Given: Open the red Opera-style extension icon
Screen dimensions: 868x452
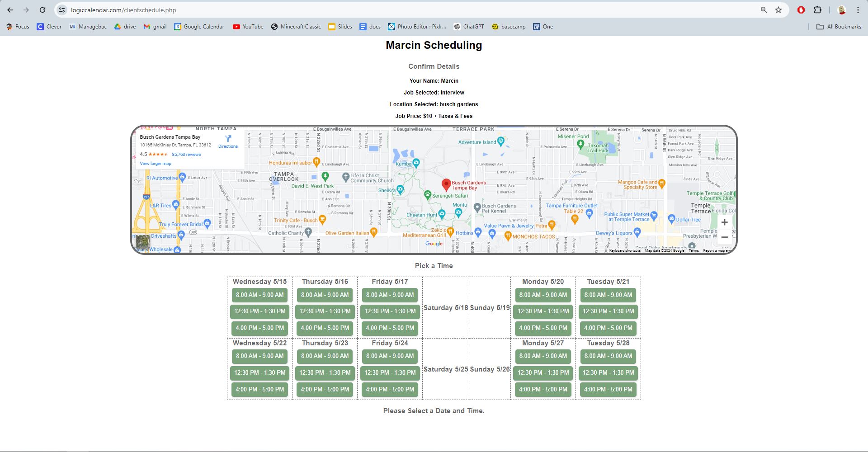Looking at the screenshot, I should (x=801, y=10).
